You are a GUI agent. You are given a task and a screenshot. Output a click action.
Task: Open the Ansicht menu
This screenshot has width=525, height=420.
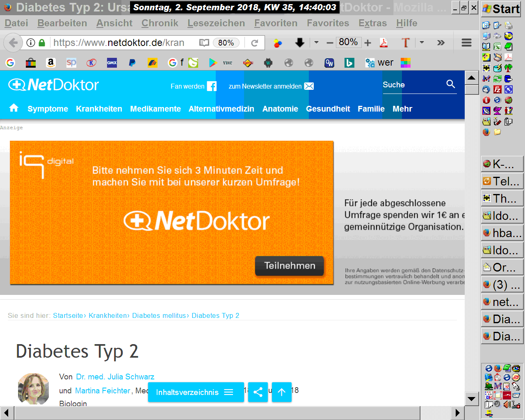point(114,23)
